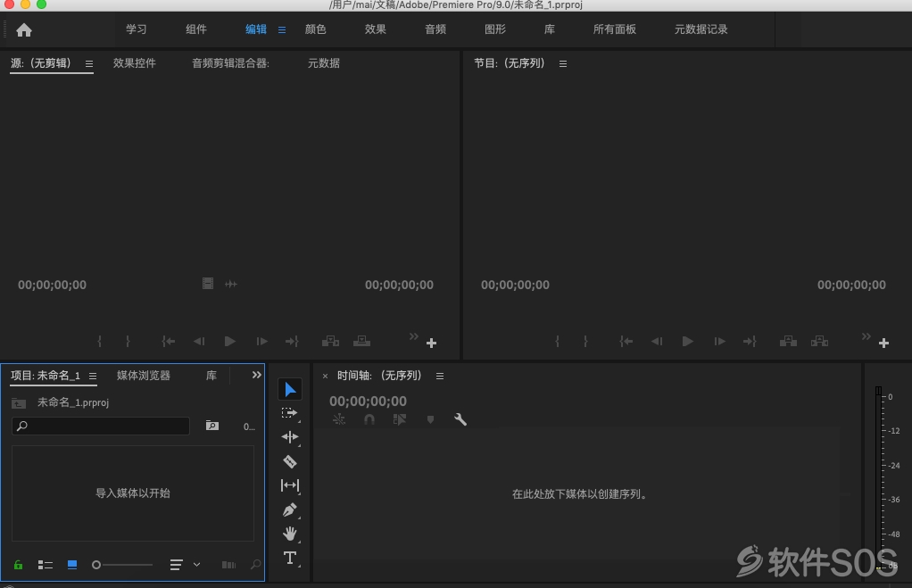
Task: Toggle the project's green read/write lock
Action: (18, 565)
